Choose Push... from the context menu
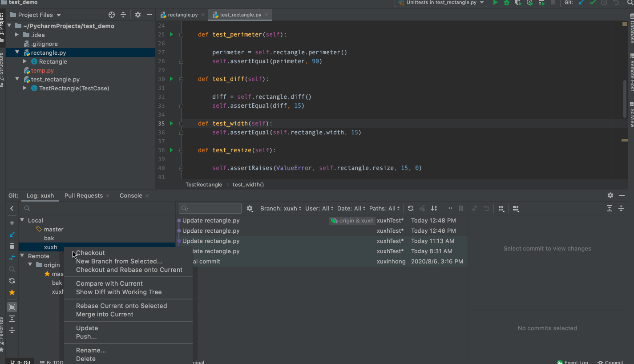 point(86,336)
